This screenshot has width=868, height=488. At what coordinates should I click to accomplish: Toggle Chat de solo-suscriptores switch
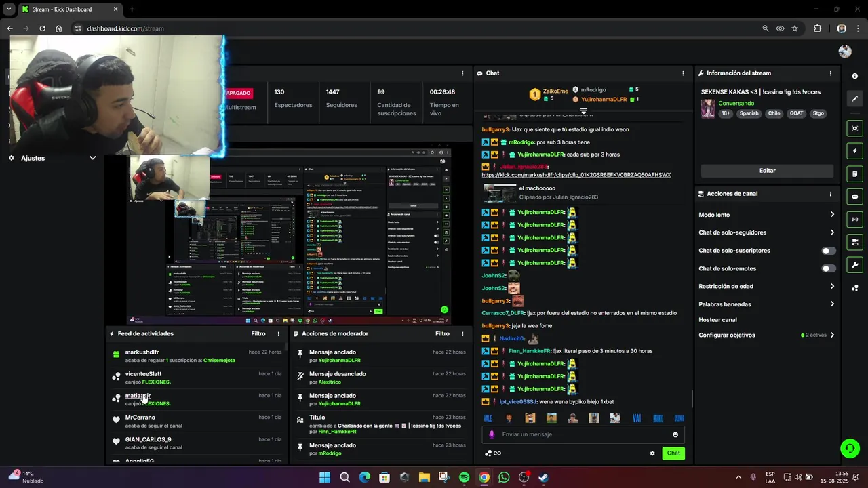point(829,251)
